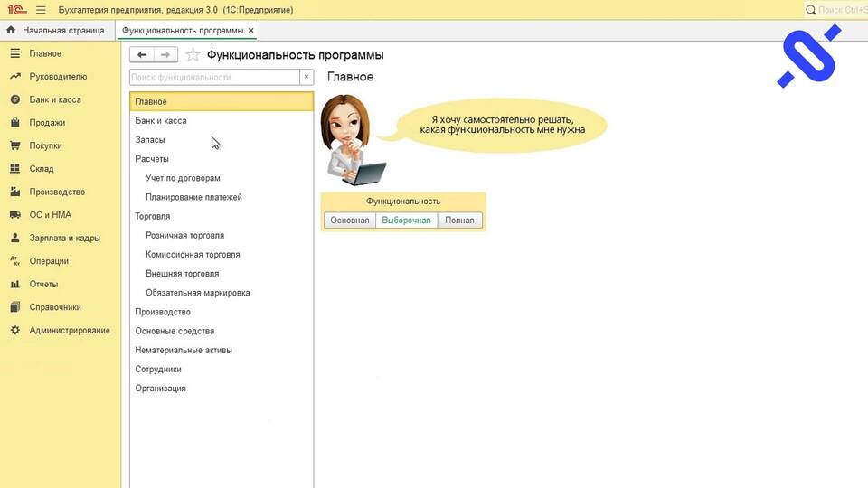Viewport: 868px width, 488px height.
Task: Switch functionality to Выборочная
Action: pos(406,221)
